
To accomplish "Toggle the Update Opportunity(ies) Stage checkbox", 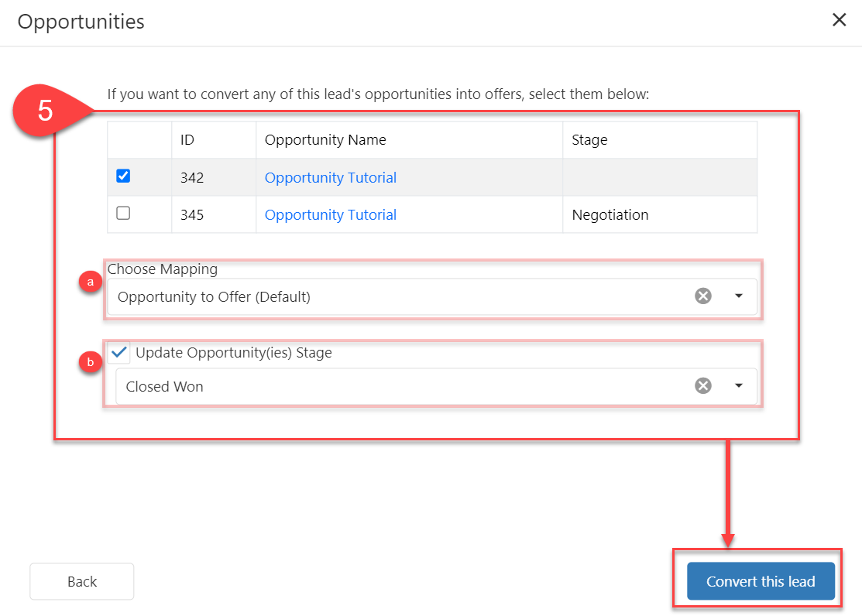I will click(x=119, y=353).
